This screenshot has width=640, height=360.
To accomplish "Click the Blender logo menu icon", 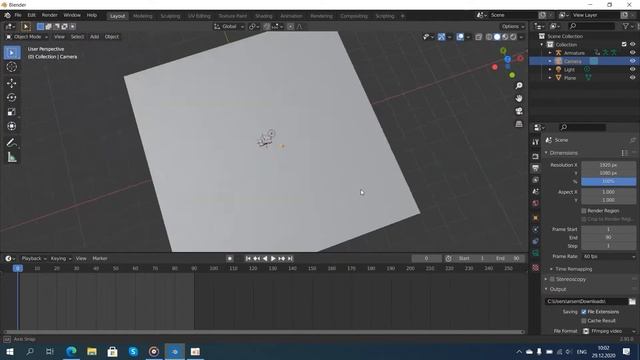I will [7, 16].
